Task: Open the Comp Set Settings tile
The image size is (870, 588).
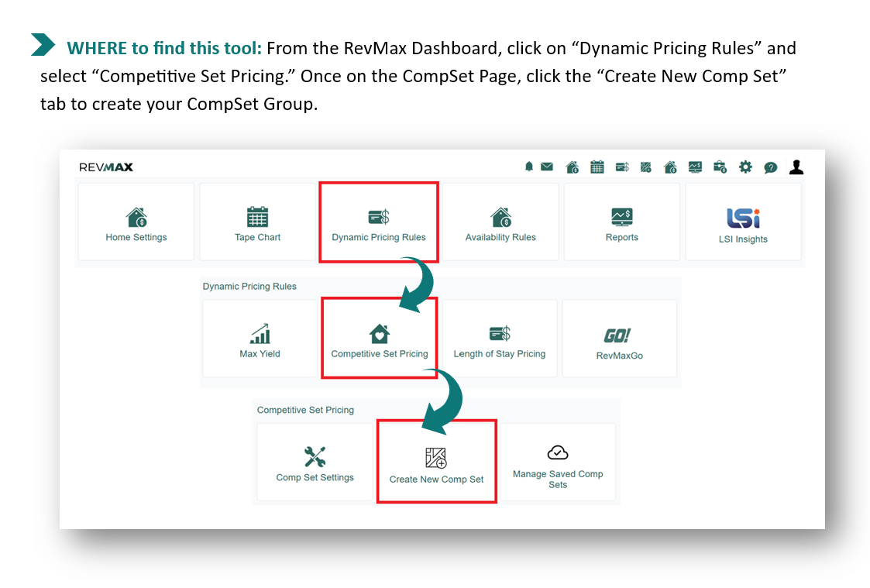Action: tap(315, 462)
